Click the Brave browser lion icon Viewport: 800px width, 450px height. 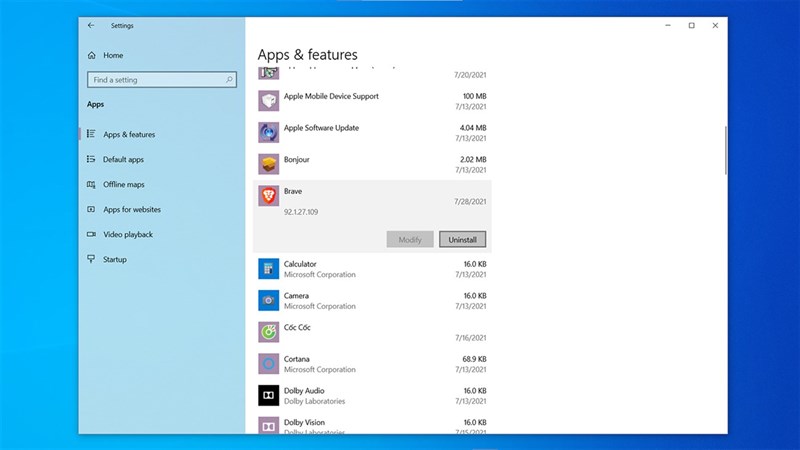(268, 196)
